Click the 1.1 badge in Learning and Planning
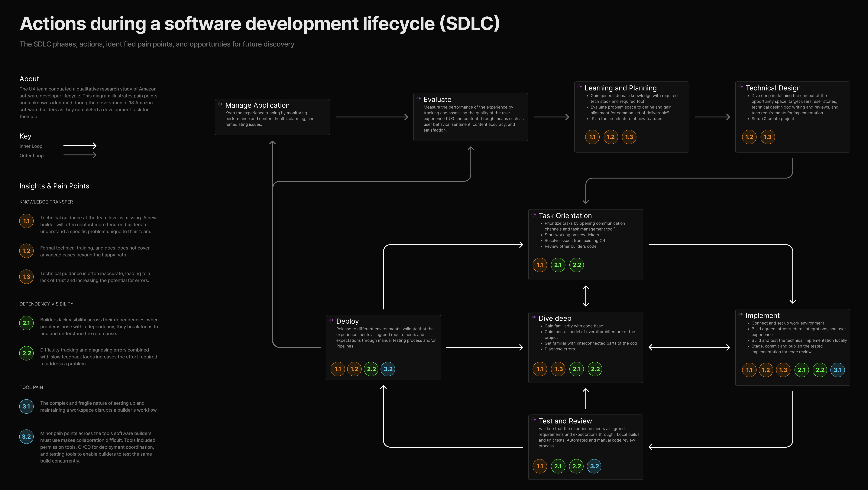Viewport: 868px width, 490px height. 592,137
